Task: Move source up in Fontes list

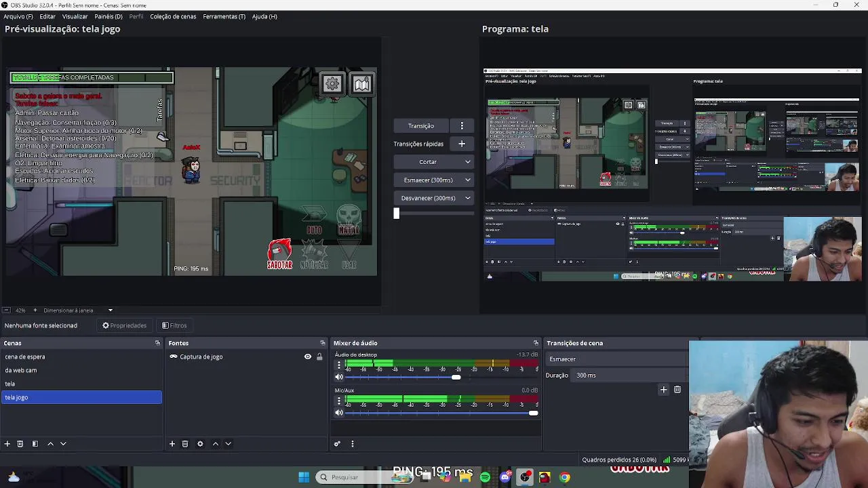Action: tap(216, 443)
